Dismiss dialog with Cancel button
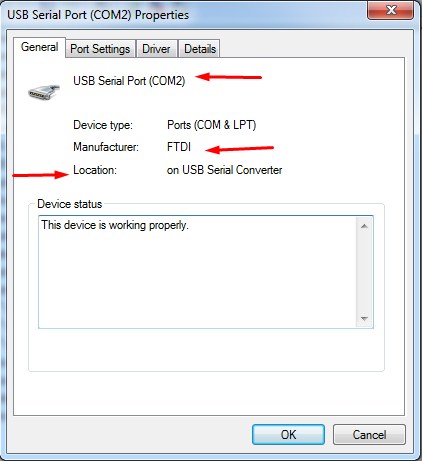This screenshot has height=461, width=422. [x=369, y=435]
